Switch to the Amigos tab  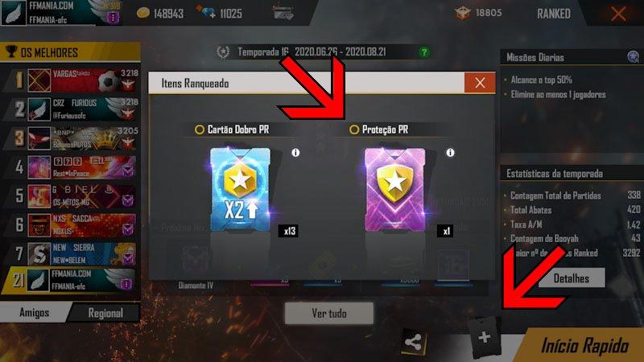[35, 313]
